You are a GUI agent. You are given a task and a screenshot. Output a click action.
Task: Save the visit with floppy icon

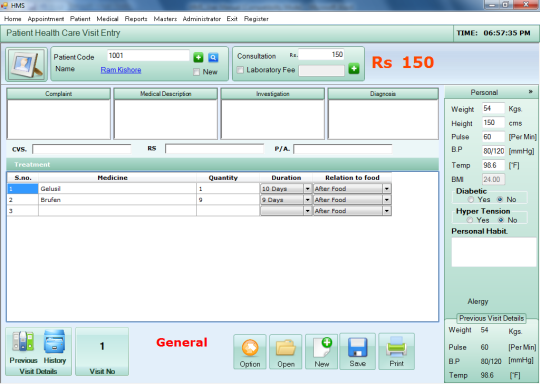click(357, 352)
